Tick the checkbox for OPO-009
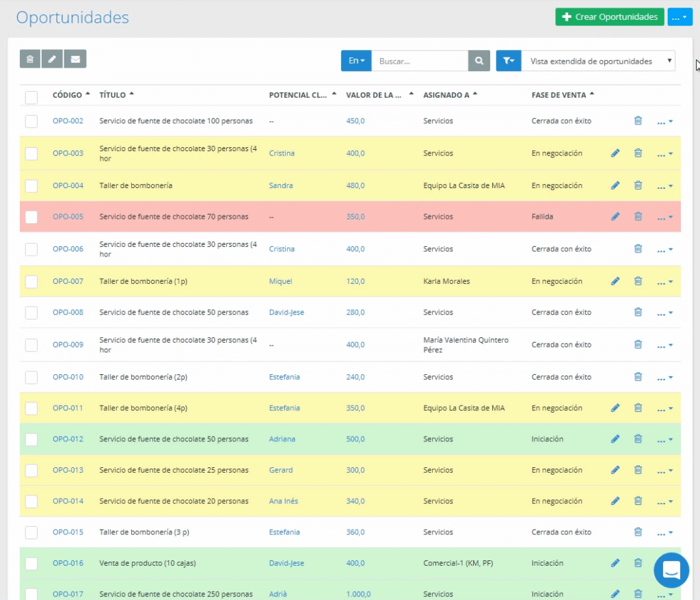This screenshot has width=700, height=600. 31,345
